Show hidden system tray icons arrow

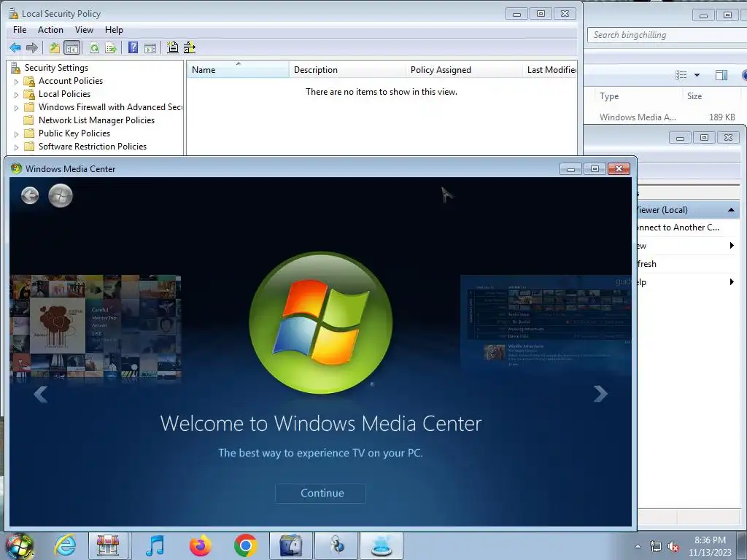638,547
